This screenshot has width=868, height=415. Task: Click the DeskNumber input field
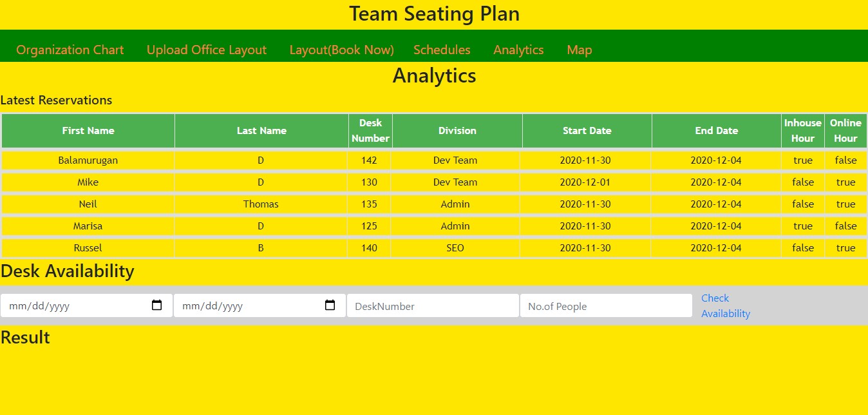point(433,305)
